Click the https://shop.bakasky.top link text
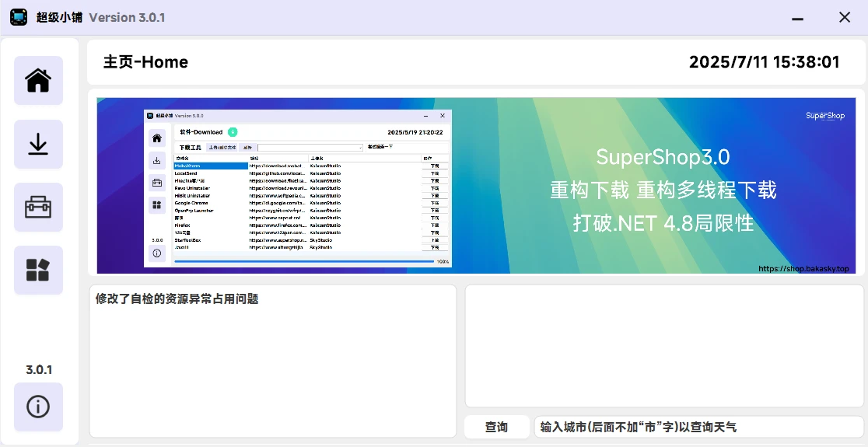 (x=803, y=269)
